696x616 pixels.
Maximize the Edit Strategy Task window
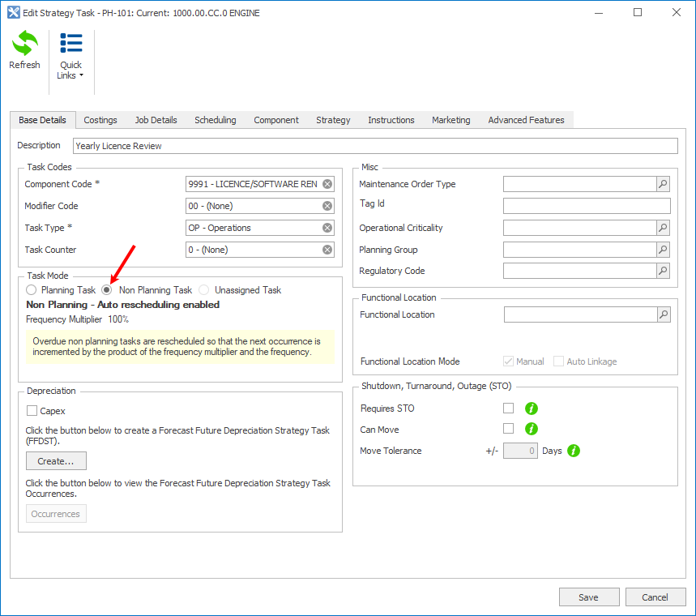pyautogui.click(x=638, y=12)
